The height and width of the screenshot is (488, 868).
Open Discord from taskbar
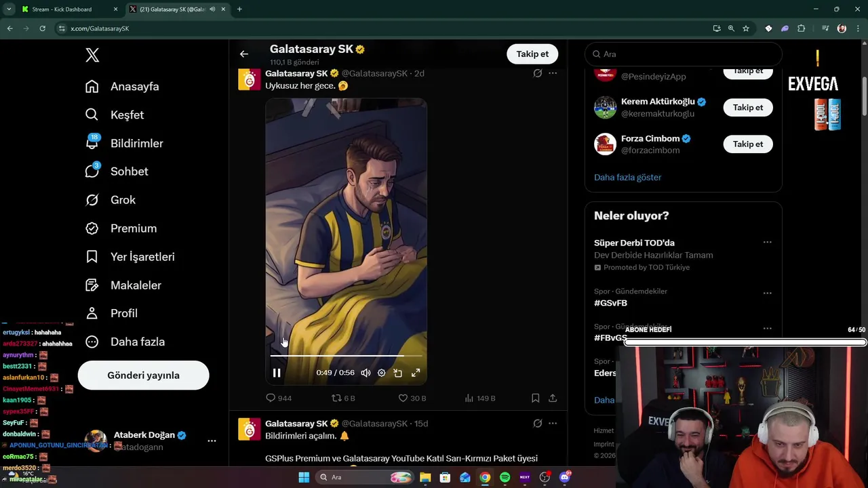[564, 477]
